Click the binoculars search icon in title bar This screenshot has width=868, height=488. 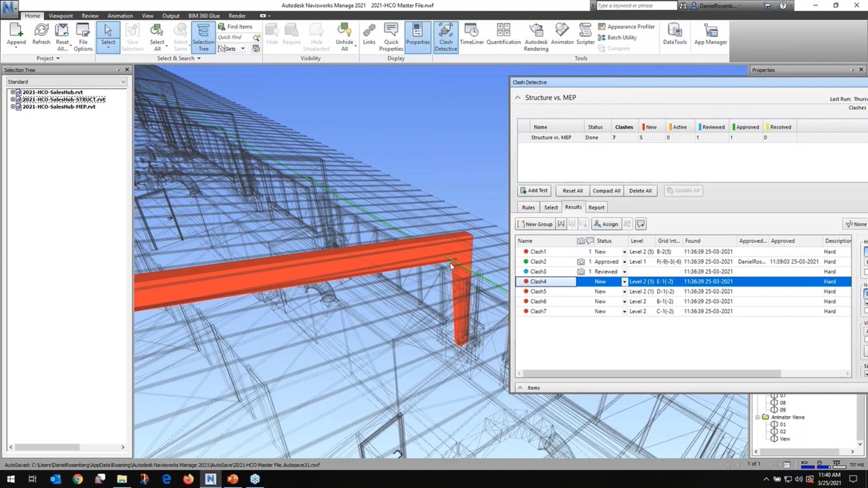[683, 5]
